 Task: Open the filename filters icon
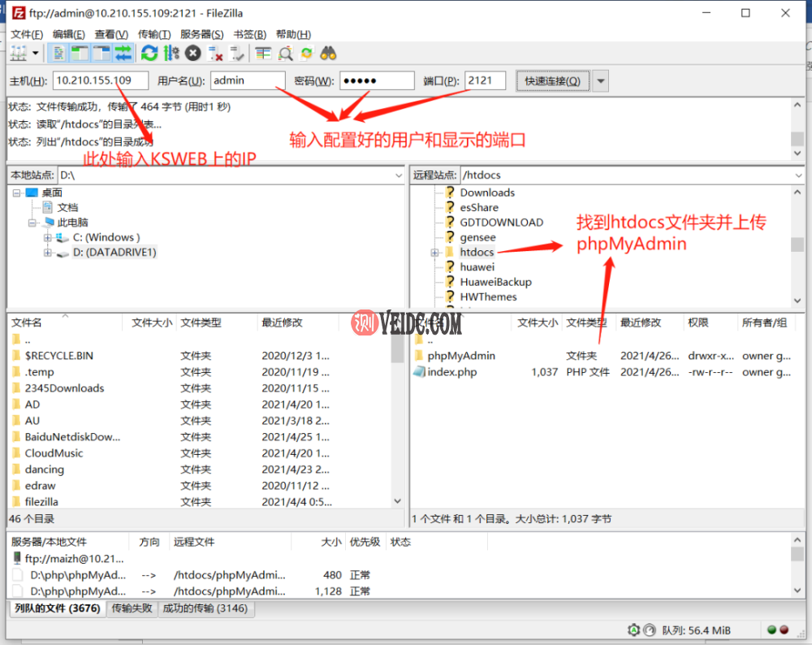pos(262,54)
